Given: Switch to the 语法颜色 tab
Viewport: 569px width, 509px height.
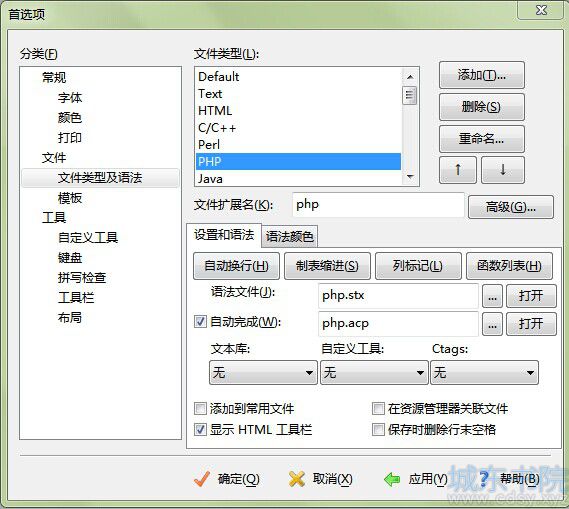Looking at the screenshot, I should [290, 237].
